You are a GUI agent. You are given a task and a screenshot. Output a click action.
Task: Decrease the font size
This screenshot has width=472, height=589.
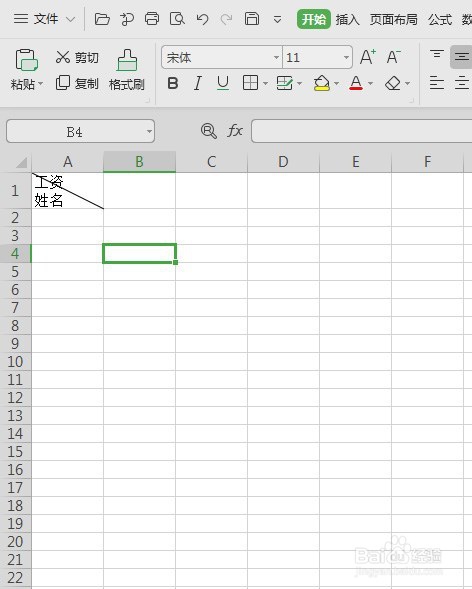394,57
